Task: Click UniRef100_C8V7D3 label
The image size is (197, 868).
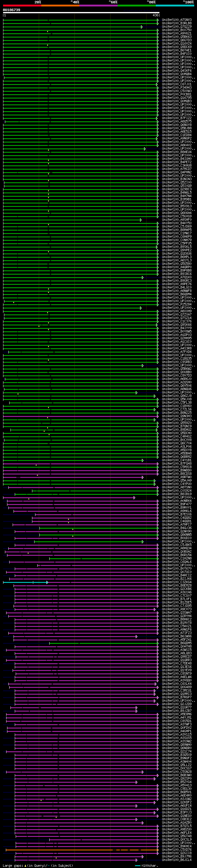Action: (x=177, y=375)
